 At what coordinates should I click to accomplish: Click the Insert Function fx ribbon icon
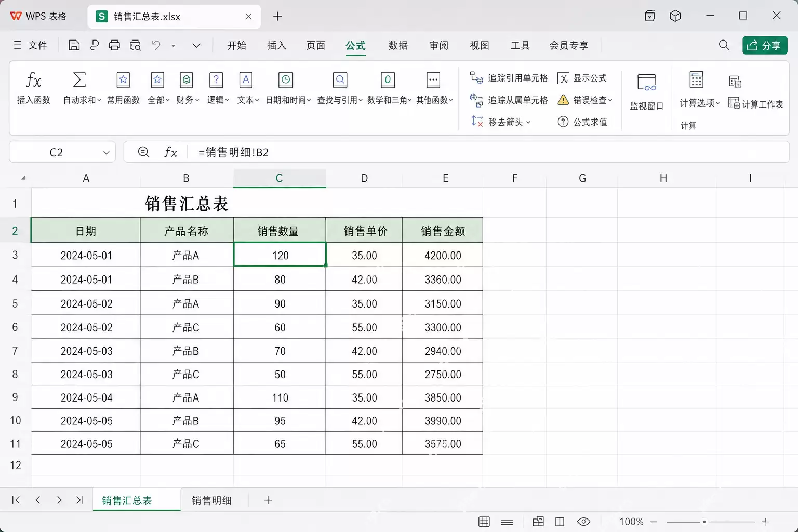33,80
